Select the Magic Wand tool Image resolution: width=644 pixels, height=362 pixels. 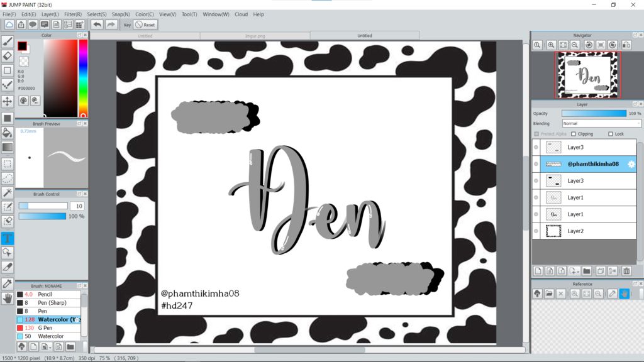(8, 192)
